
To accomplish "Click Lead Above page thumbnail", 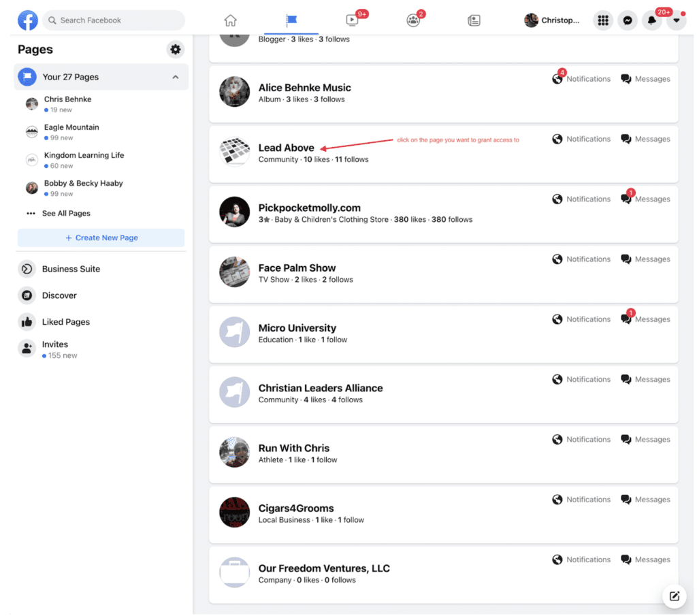I will tap(234, 152).
